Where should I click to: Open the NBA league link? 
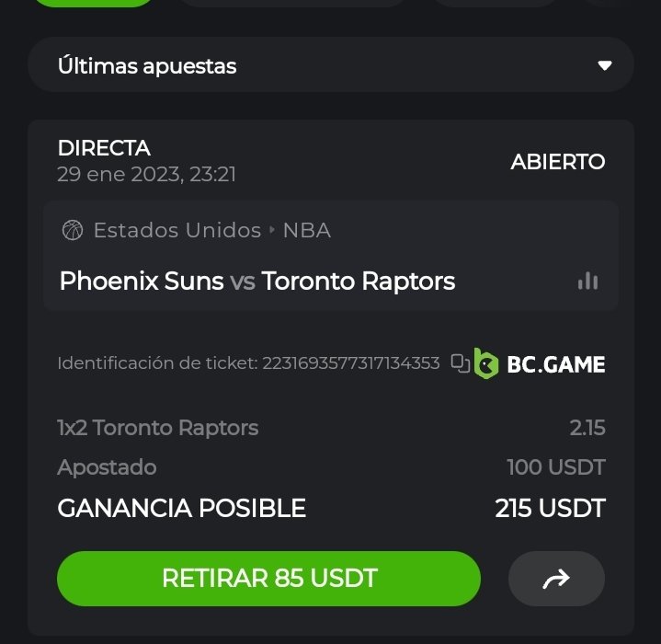coord(307,230)
